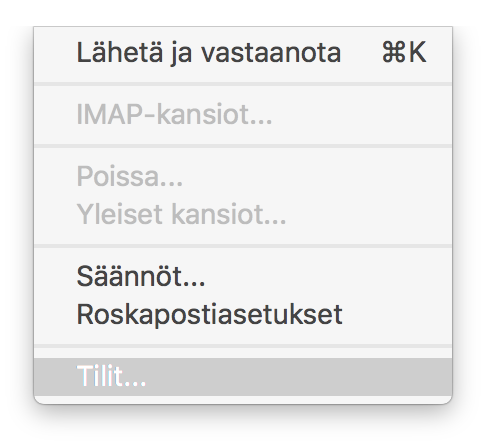The width and height of the screenshot is (486, 446).
Task: Open Yleiset kansiot... from the menu
Action: tap(243, 214)
